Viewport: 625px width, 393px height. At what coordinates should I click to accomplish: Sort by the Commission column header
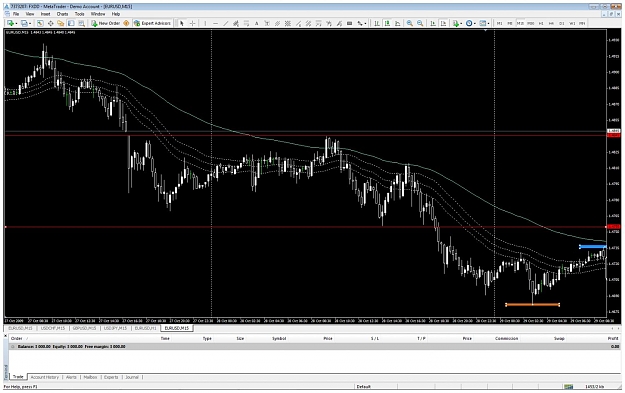[x=506, y=338]
